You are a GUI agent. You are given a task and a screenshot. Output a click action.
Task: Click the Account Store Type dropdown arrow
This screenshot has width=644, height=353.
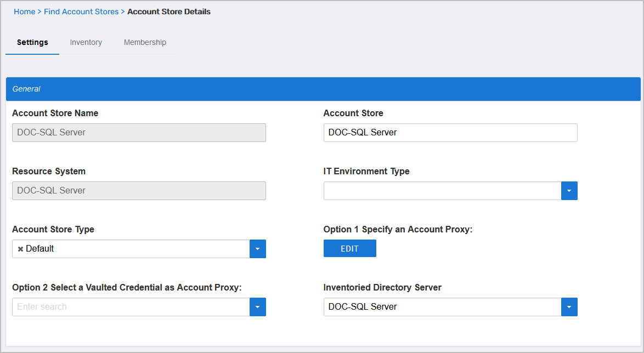pos(258,249)
